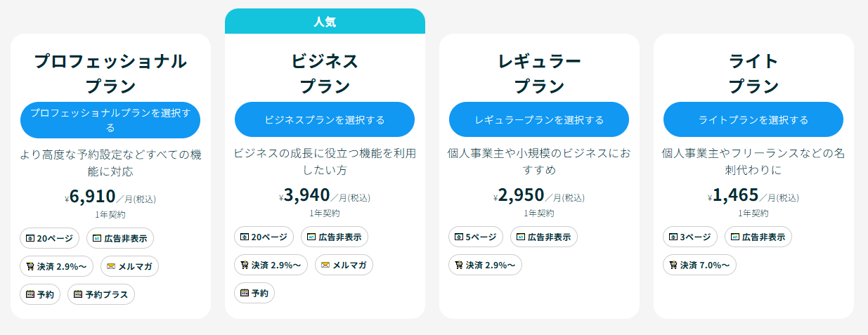
Task: Click cart icon in the 決済 7.0%〜 chip
Action: [x=673, y=265]
